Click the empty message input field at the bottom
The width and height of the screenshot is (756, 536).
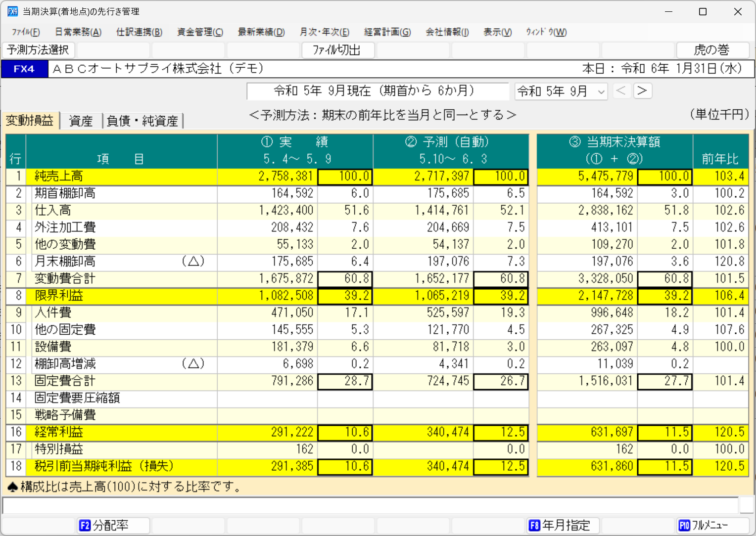[x=376, y=505]
